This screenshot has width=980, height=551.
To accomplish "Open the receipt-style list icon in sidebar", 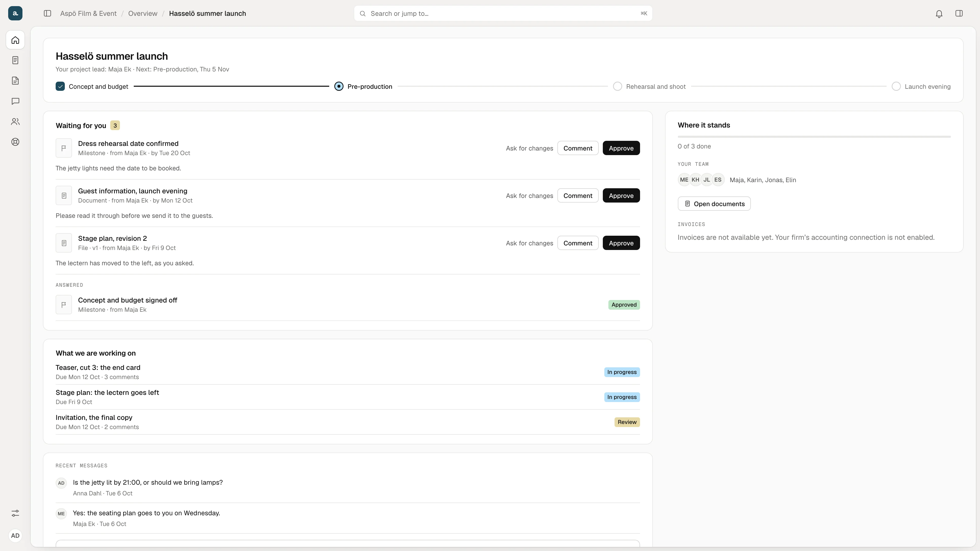I will (x=15, y=60).
